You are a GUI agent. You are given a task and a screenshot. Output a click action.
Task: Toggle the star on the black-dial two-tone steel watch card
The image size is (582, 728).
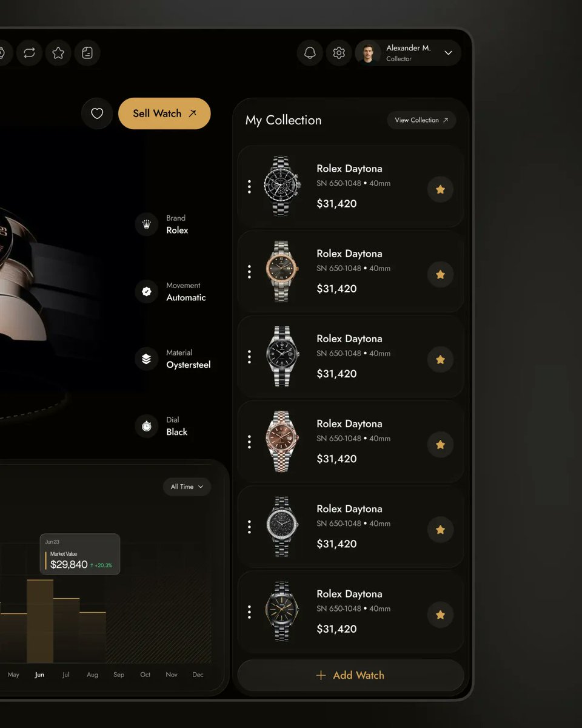pyautogui.click(x=440, y=359)
